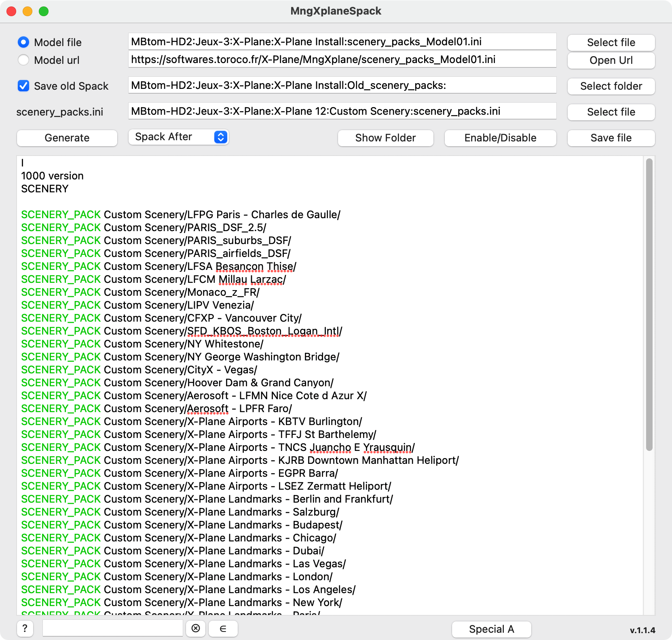Click the Open Url button

(611, 60)
